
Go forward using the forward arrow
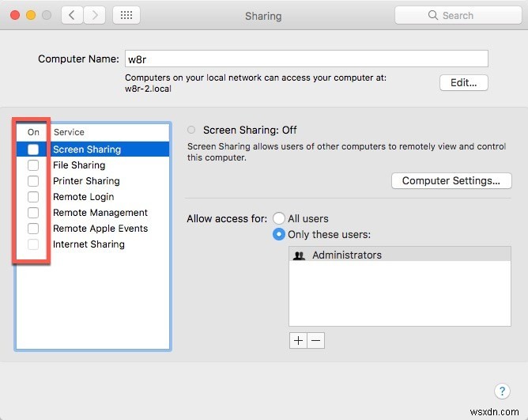click(x=96, y=15)
